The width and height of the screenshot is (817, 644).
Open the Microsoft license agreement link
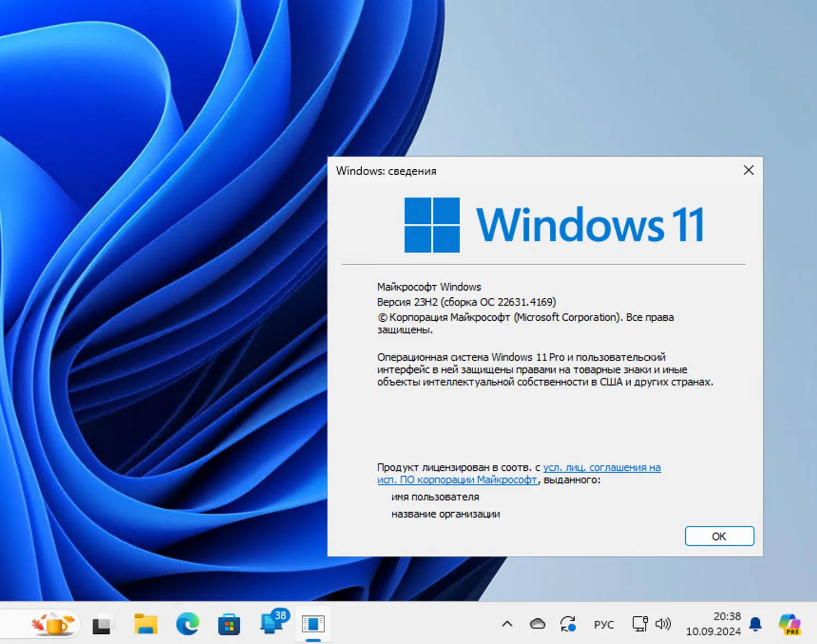(599, 467)
